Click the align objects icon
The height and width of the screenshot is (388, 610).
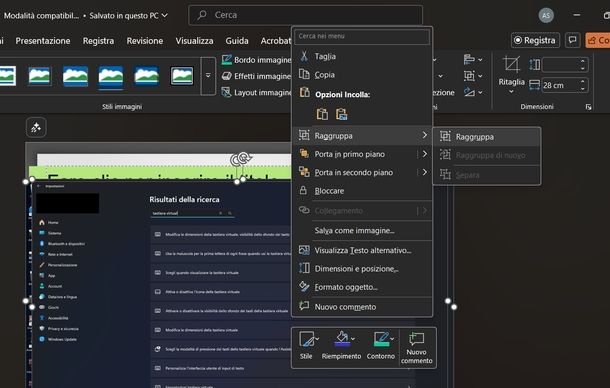click(469, 60)
